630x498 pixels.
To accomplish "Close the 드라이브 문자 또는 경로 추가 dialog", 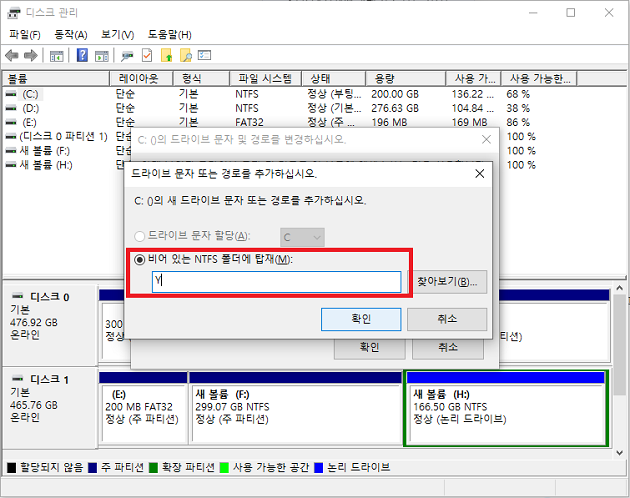I will (480, 174).
